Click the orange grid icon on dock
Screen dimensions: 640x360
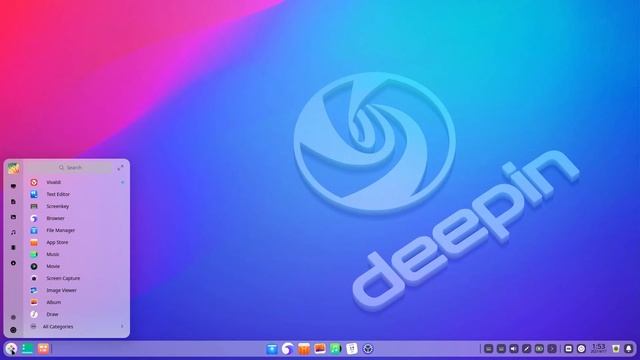tap(43, 349)
